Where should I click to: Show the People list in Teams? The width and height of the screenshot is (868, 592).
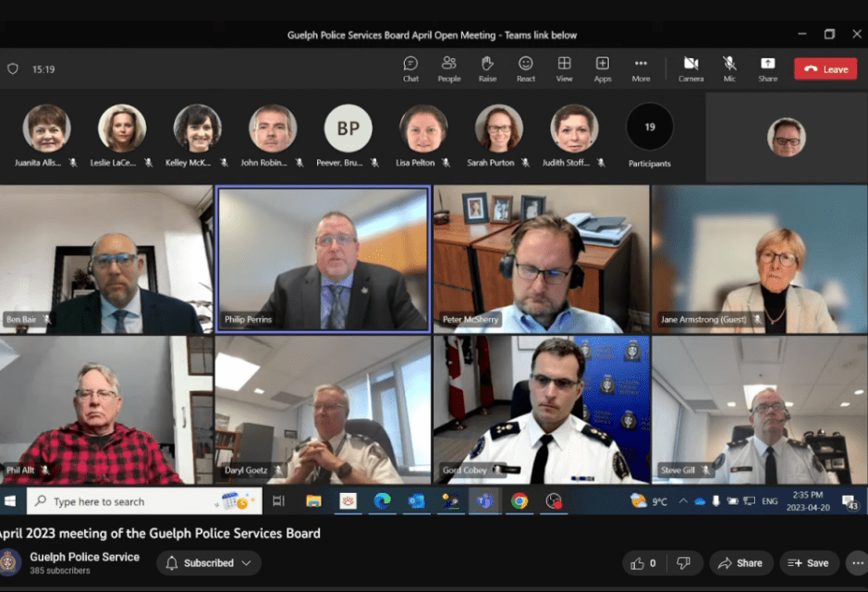pos(449,68)
